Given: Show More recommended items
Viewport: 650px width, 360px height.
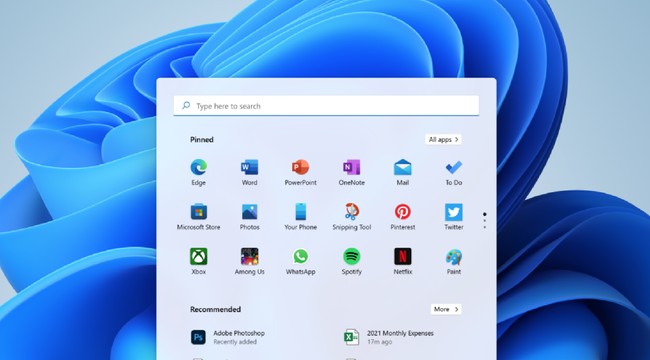Looking at the screenshot, I should click(x=446, y=309).
